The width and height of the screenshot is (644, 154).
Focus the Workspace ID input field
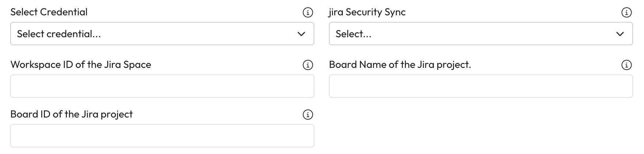(x=162, y=86)
